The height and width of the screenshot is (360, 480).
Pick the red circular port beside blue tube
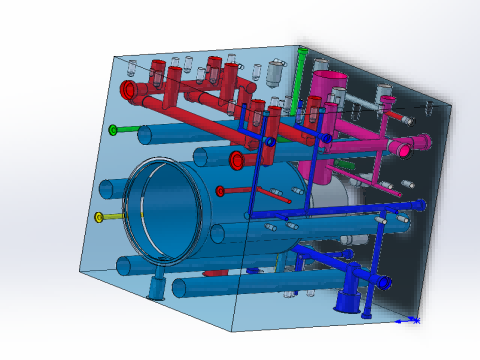[x=237, y=160]
